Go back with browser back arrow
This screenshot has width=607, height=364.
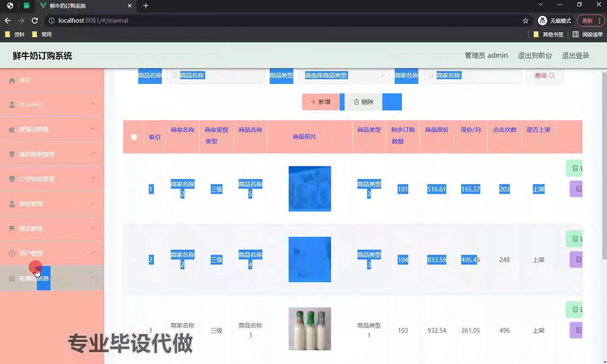coord(8,20)
